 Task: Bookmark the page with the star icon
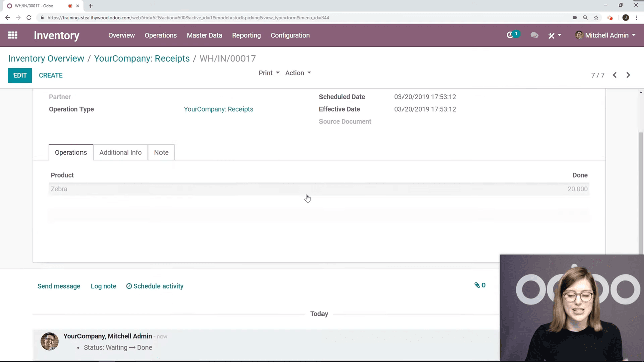pos(596,18)
